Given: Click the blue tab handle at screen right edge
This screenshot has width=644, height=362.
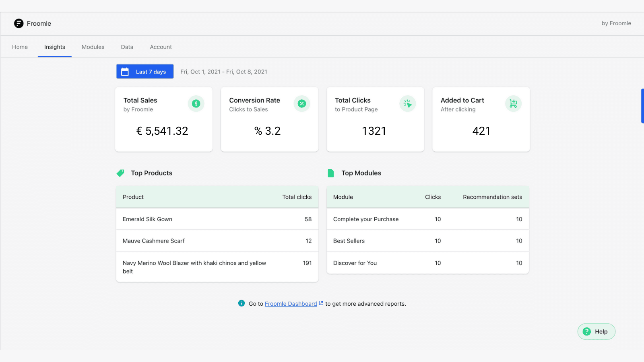Looking at the screenshot, I should [642, 106].
